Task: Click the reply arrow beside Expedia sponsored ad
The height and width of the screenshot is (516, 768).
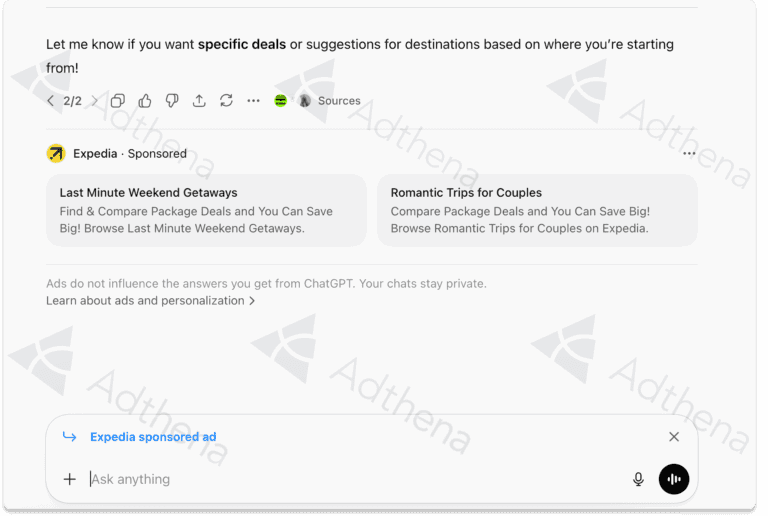Action: 69,437
